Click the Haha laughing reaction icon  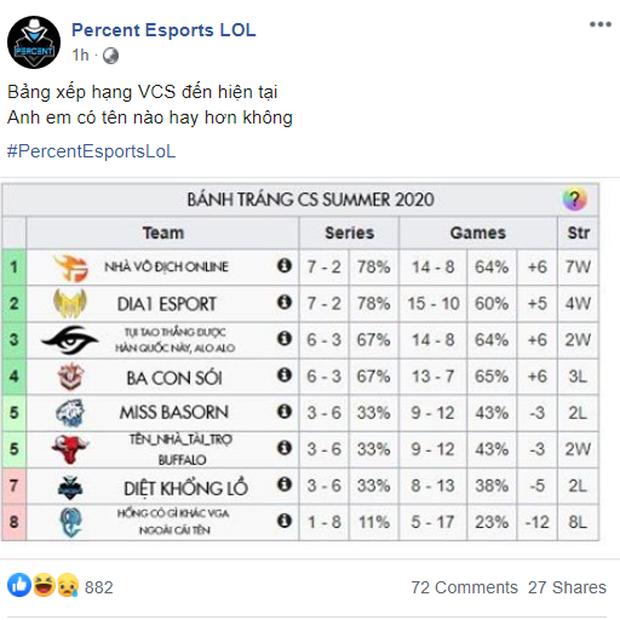coord(44,585)
